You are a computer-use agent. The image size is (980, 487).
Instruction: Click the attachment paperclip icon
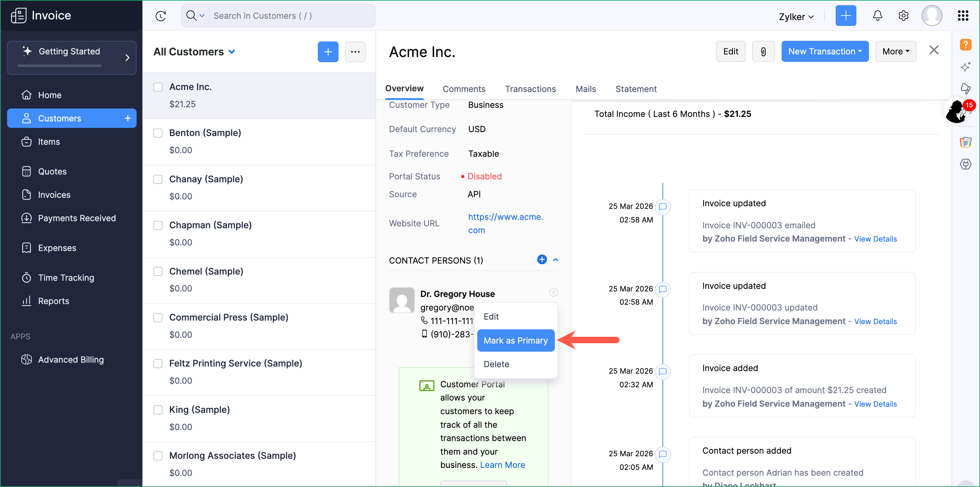tap(763, 51)
